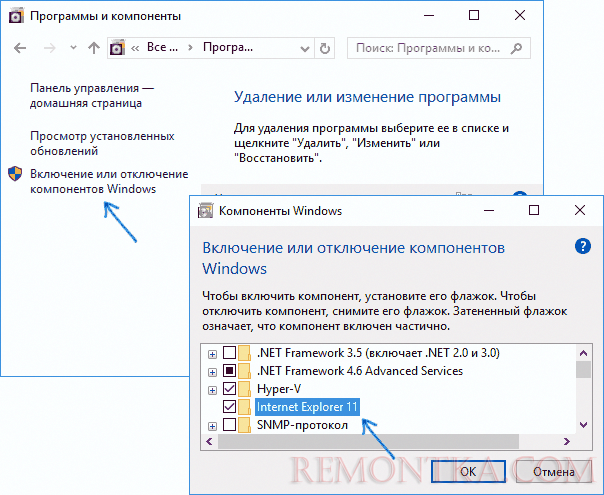Click the components list scroll-down arrow
Viewport: 604px width, 495px height.
pos(584,425)
